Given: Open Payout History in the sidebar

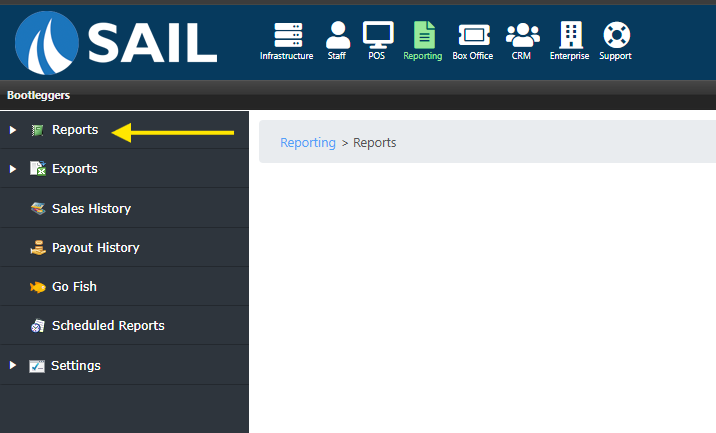Looking at the screenshot, I should [95, 248].
